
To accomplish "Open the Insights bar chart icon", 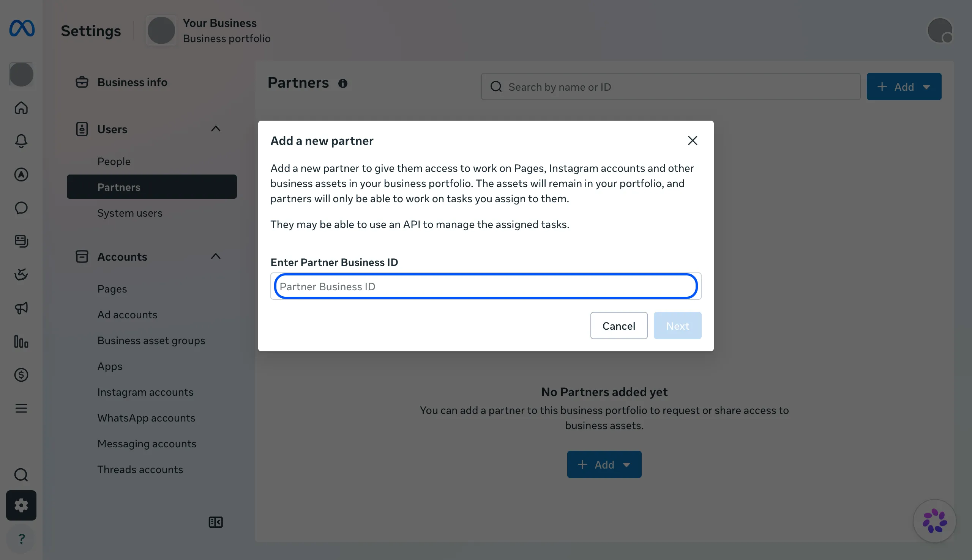I will 21,341.
